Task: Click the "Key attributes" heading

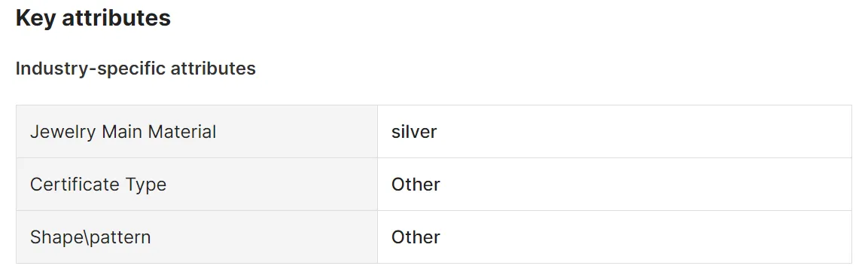Action: (93, 18)
